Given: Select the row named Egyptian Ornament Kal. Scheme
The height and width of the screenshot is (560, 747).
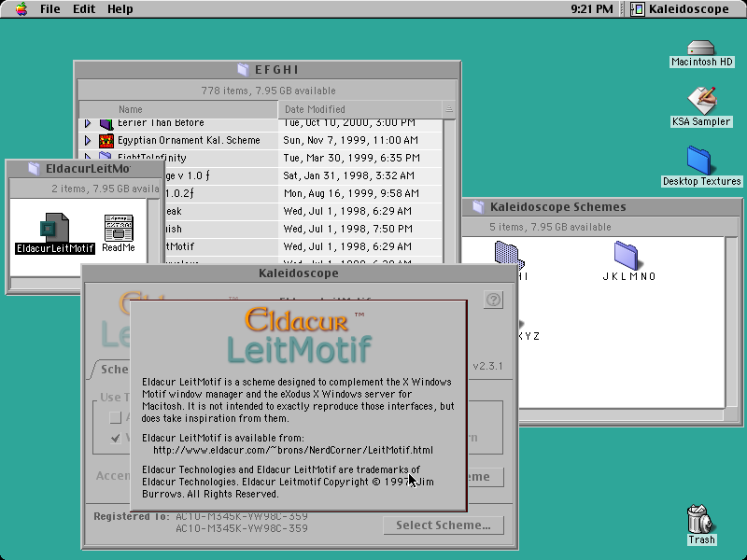Looking at the screenshot, I should pyautogui.click(x=261, y=141).
